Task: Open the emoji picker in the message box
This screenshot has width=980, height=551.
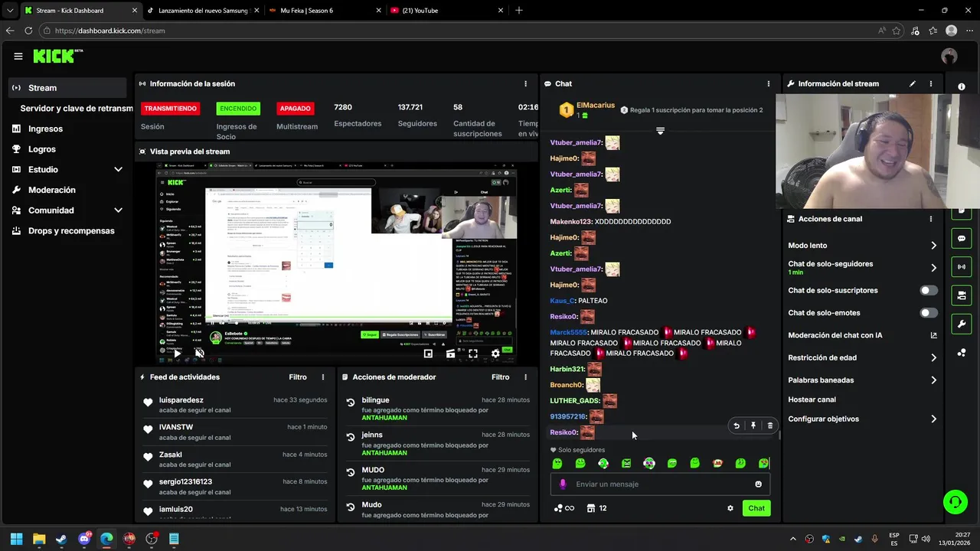Action: pos(759,484)
